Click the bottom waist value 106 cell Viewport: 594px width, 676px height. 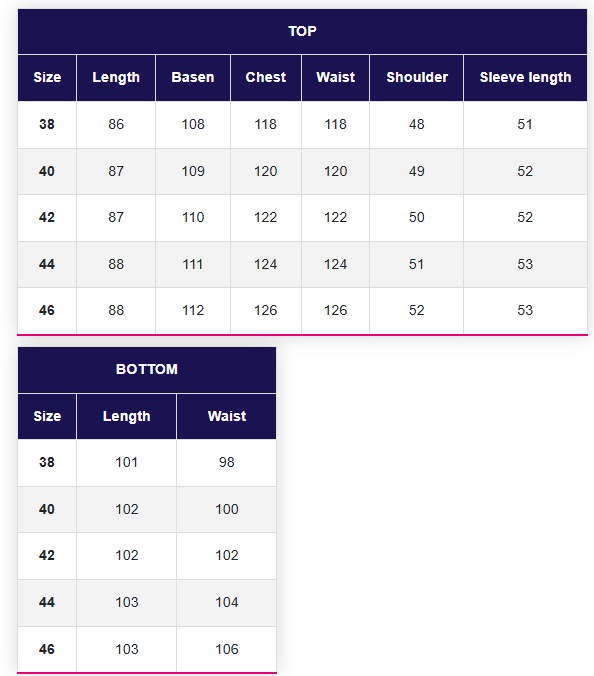tap(227, 649)
